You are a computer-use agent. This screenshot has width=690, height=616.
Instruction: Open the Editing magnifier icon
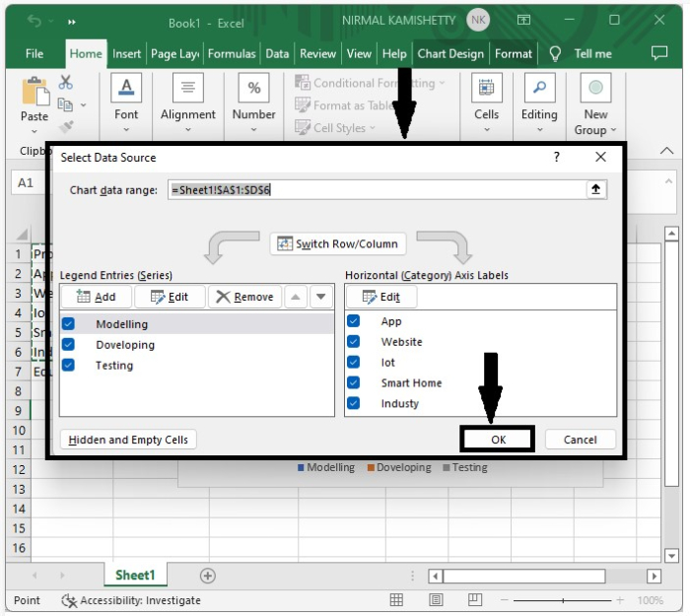(x=539, y=87)
